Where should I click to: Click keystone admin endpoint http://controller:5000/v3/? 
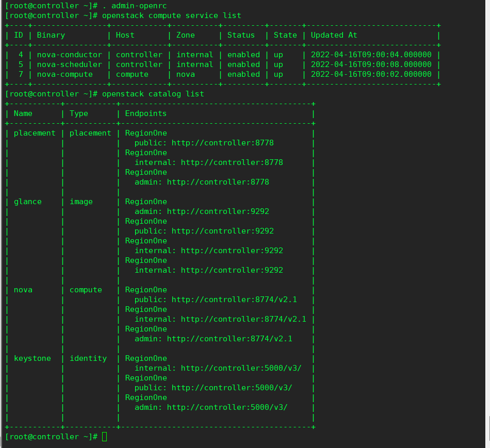[x=227, y=407]
